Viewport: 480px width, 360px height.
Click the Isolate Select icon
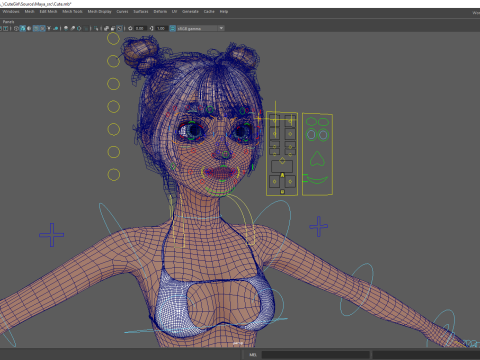pyautogui.click(x=96, y=28)
